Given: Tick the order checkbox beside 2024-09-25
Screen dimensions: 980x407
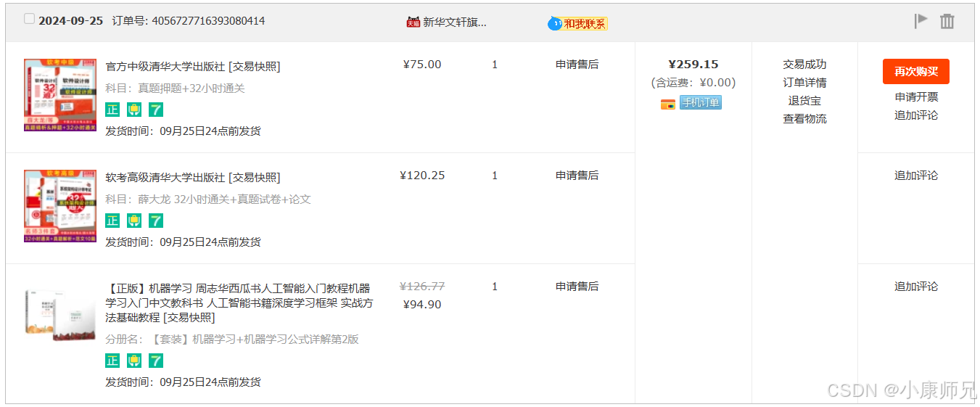Looking at the screenshot, I should 29,19.
